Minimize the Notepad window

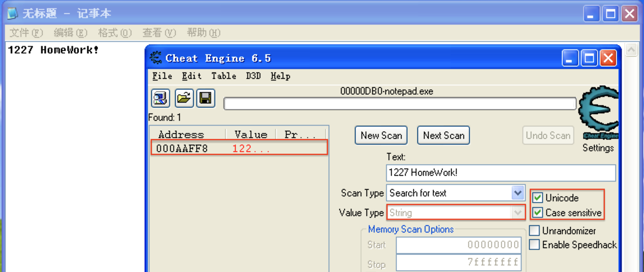click(x=592, y=14)
